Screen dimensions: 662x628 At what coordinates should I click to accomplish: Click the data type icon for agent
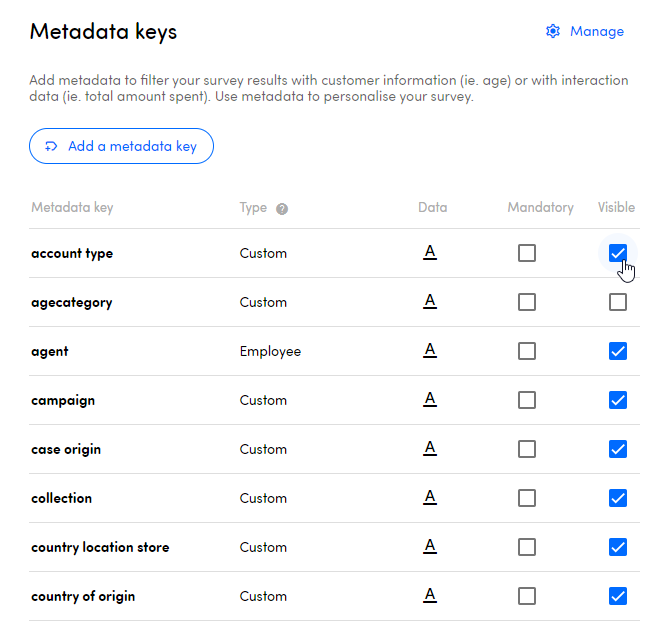(x=430, y=350)
